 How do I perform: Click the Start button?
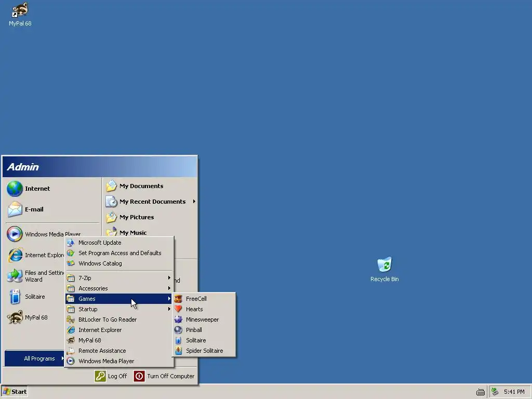[x=14, y=392]
